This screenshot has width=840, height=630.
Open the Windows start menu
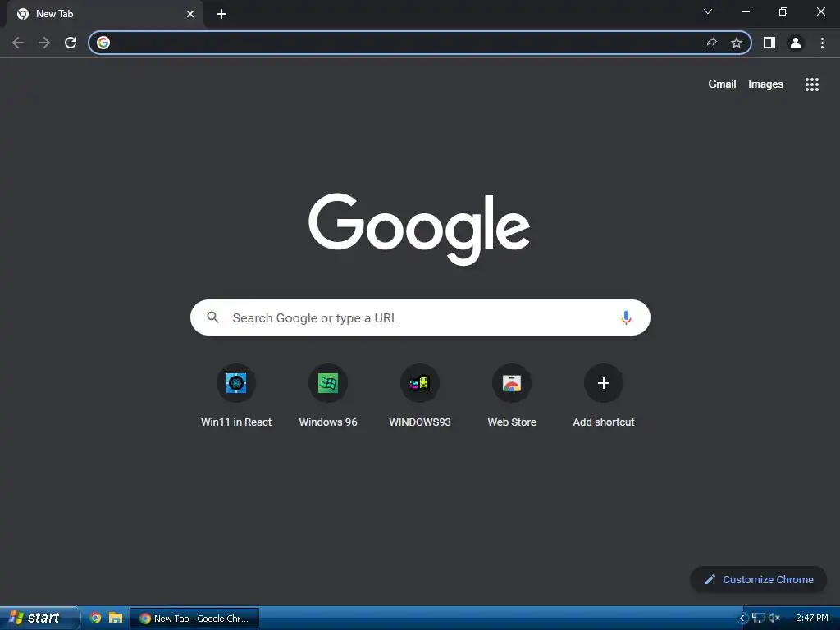pos(39,618)
